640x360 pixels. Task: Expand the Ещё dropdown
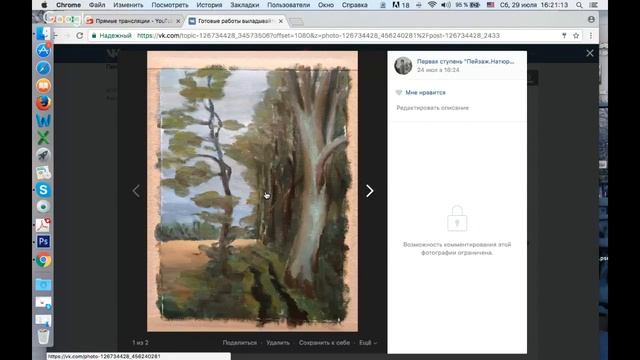tap(368, 343)
